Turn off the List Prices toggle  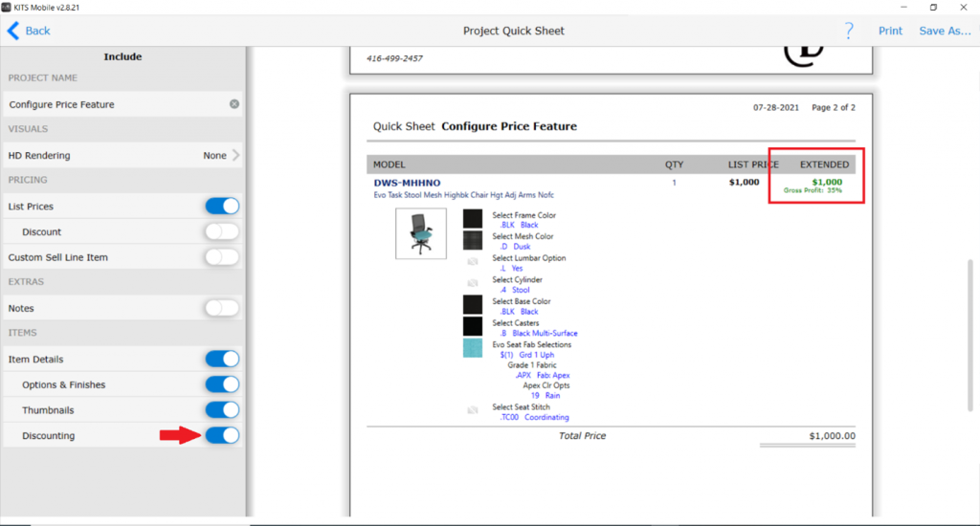(x=222, y=207)
